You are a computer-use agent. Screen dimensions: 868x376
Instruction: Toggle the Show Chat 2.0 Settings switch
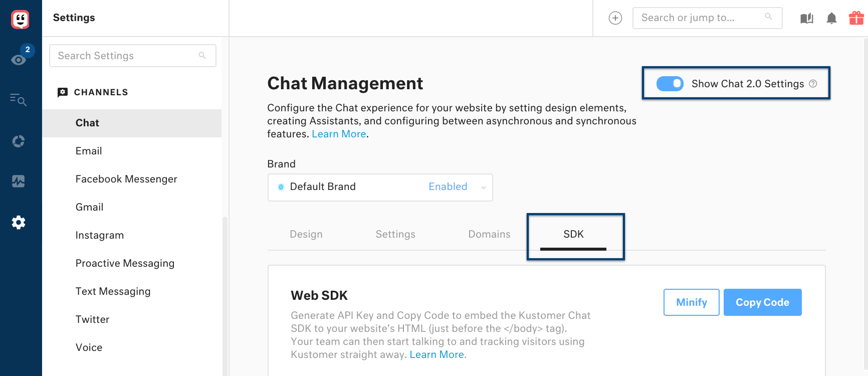click(670, 84)
